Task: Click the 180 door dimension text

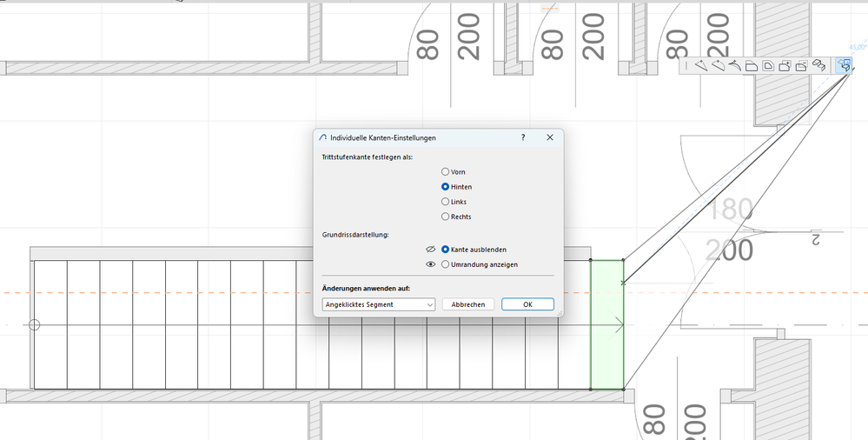Action: pos(730,210)
